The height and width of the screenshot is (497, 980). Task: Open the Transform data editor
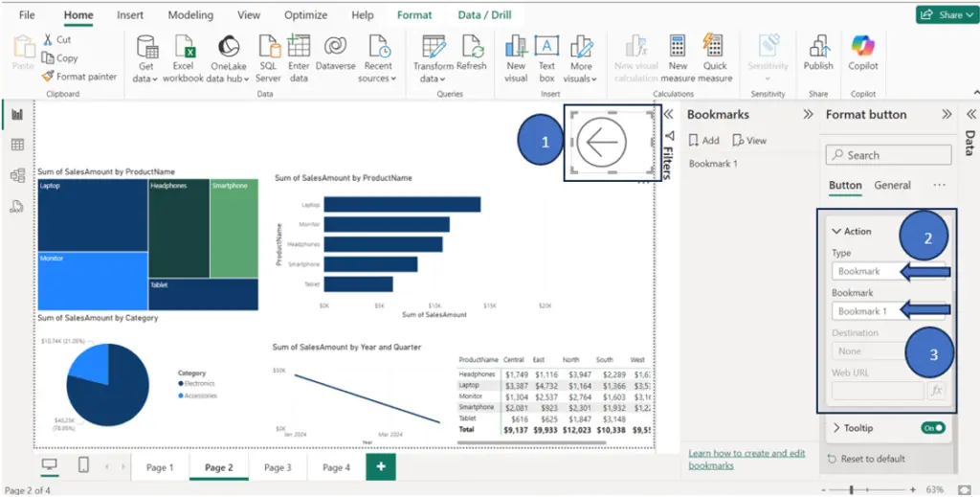pos(434,59)
